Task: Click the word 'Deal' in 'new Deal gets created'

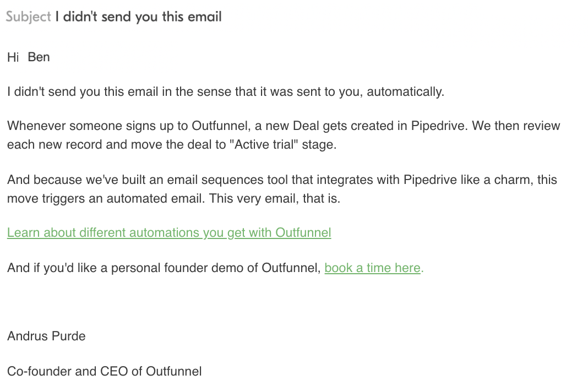Action: click(x=306, y=126)
